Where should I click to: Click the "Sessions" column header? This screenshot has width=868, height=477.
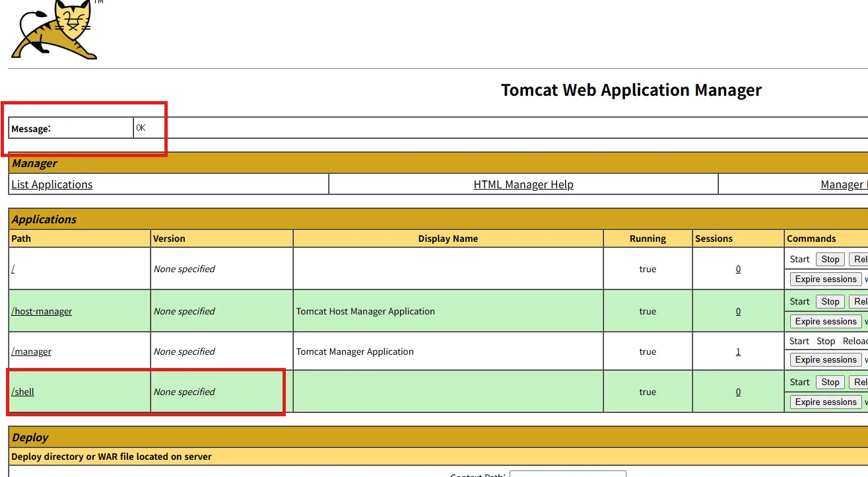(714, 238)
